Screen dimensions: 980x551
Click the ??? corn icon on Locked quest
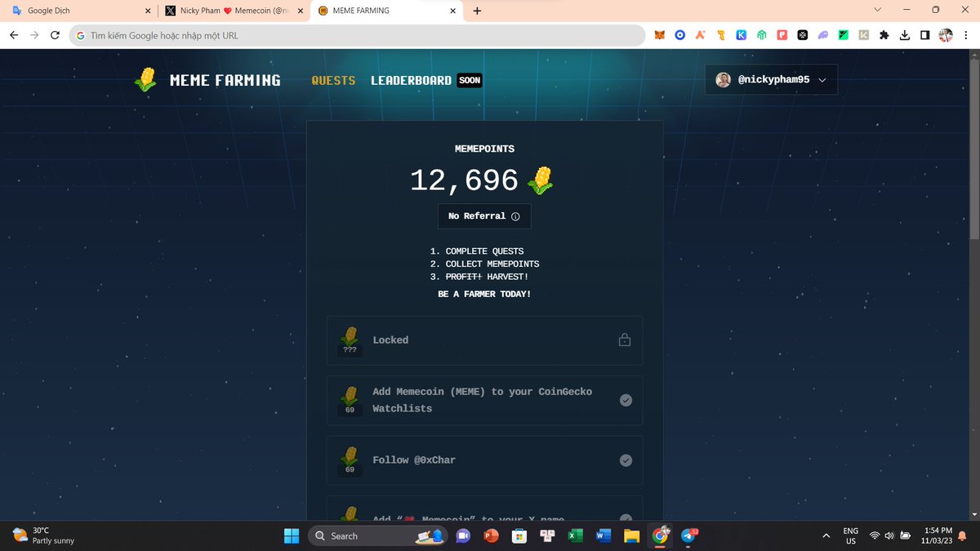(350, 340)
